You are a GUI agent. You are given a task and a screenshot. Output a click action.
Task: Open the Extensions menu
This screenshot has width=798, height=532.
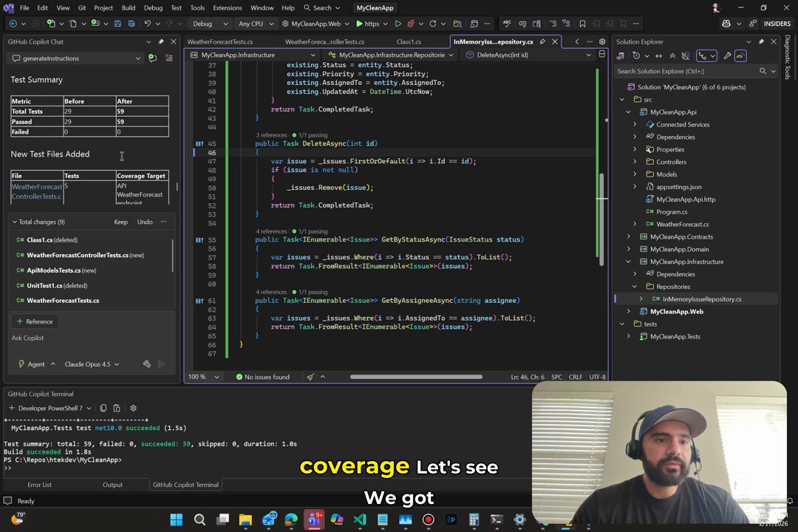pos(227,8)
